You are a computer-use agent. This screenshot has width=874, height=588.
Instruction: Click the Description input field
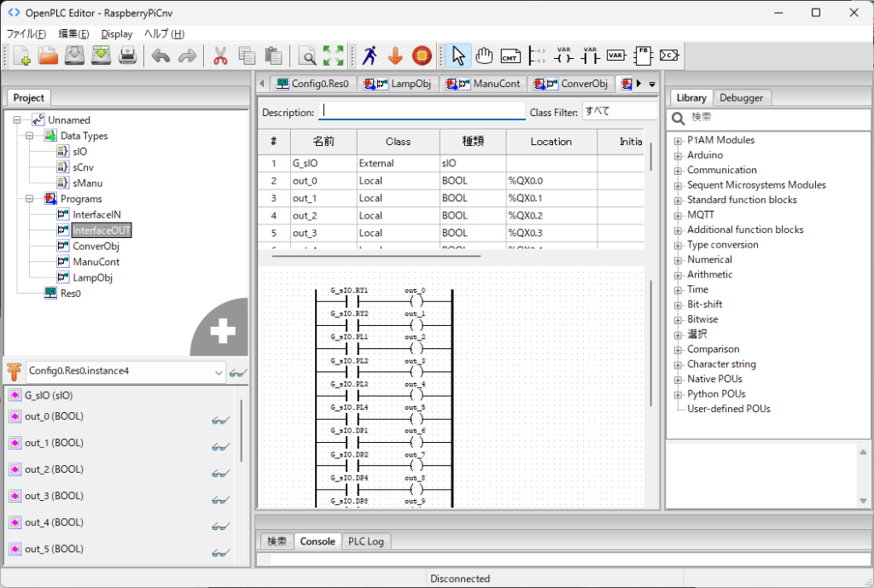[x=422, y=112]
